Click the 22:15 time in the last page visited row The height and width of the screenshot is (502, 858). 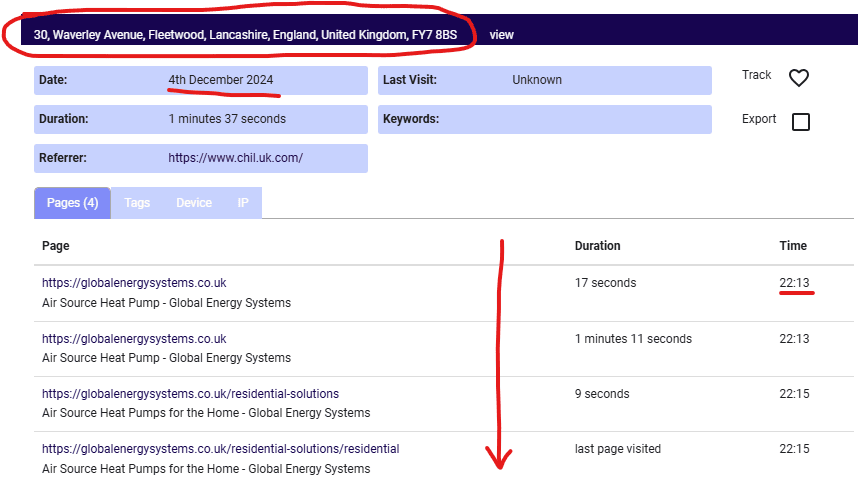click(794, 449)
